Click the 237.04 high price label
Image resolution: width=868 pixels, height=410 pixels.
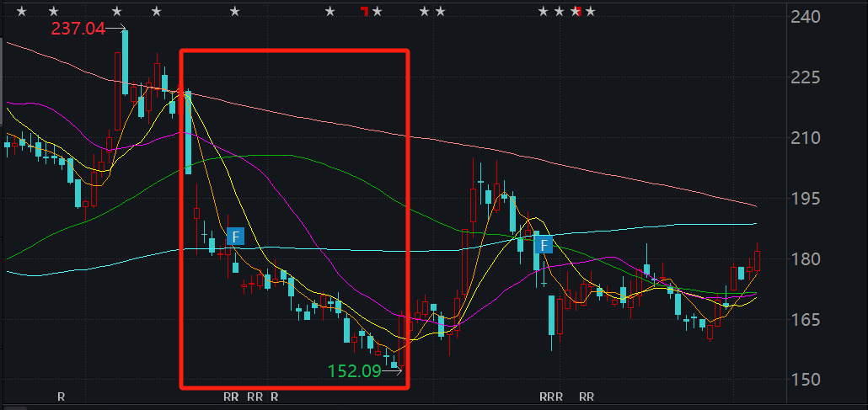click(78, 29)
